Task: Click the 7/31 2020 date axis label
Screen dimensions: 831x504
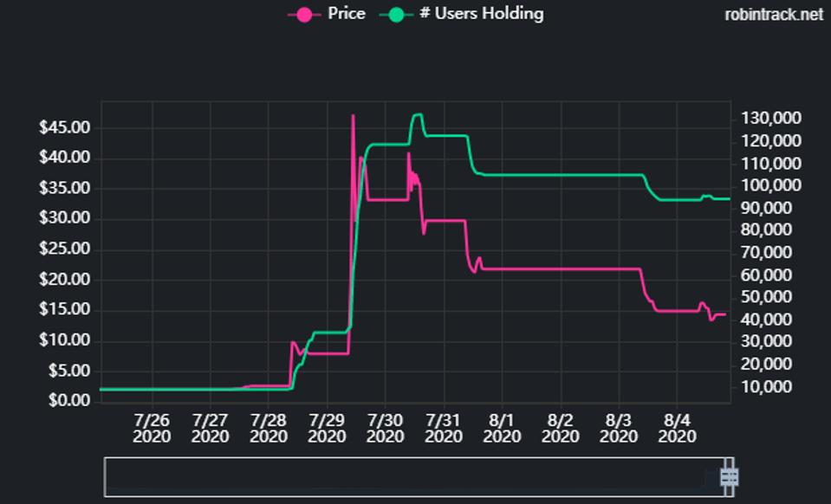Action: point(444,429)
